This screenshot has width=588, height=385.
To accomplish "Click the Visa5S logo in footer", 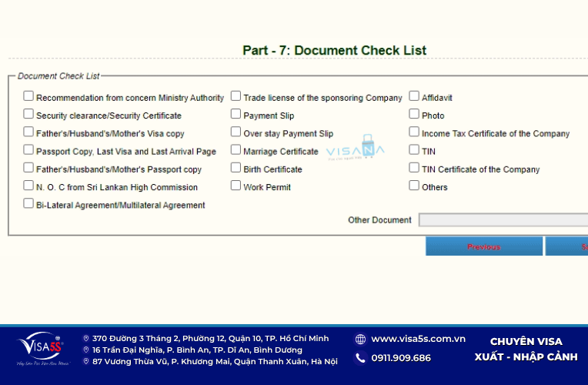I will tap(42, 349).
